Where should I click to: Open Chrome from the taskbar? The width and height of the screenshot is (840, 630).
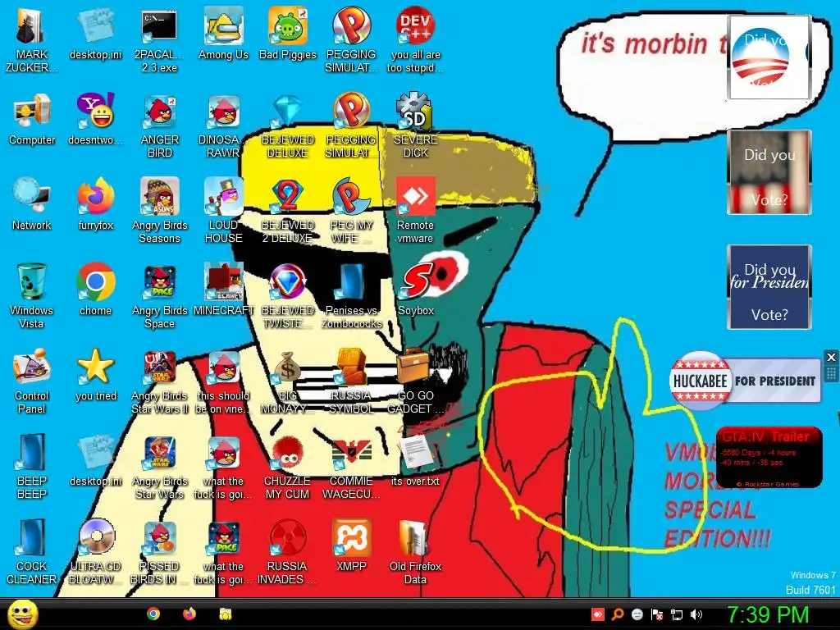coord(153,614)
